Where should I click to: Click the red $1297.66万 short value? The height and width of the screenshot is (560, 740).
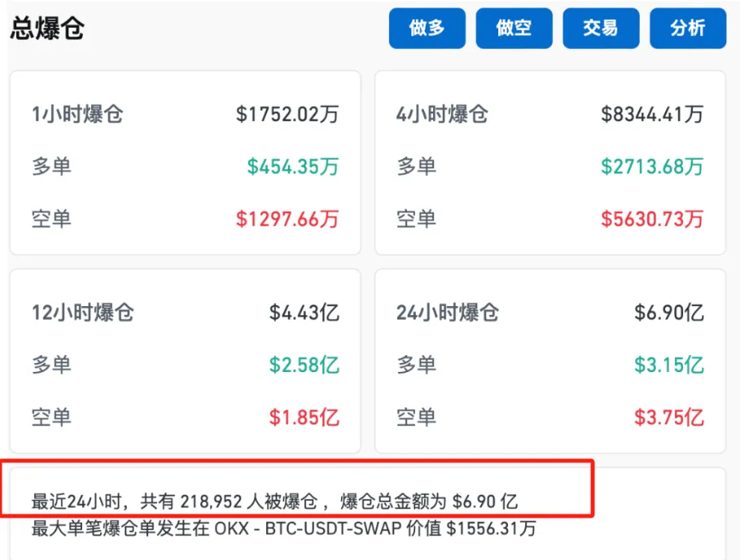287,219
